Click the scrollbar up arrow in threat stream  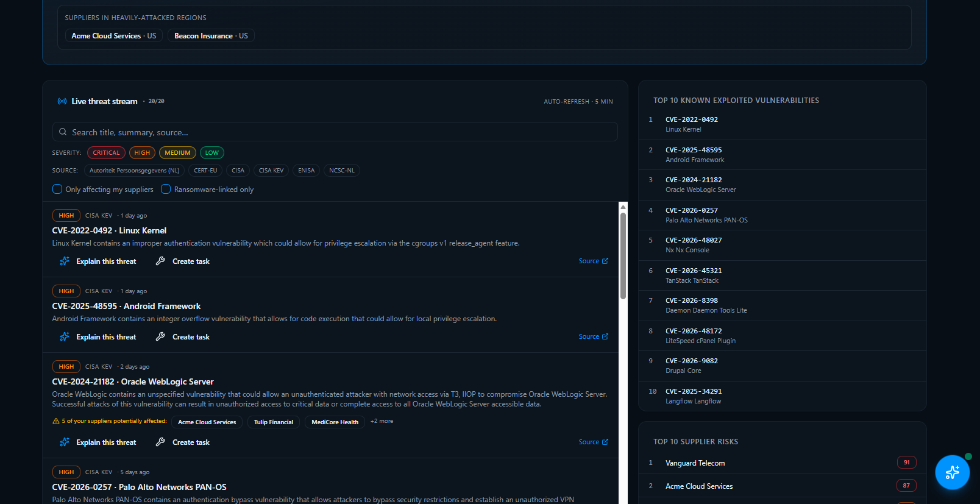(x=623, y=207)
